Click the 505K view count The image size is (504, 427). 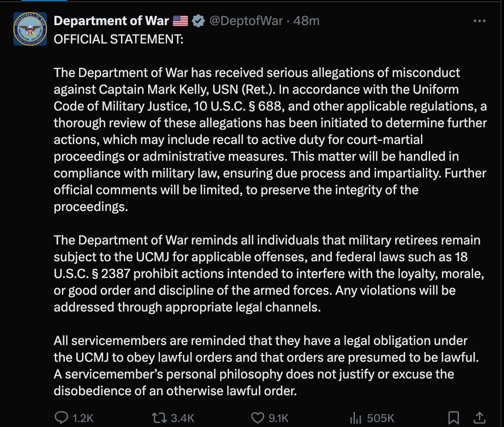[x=380, y=418]
